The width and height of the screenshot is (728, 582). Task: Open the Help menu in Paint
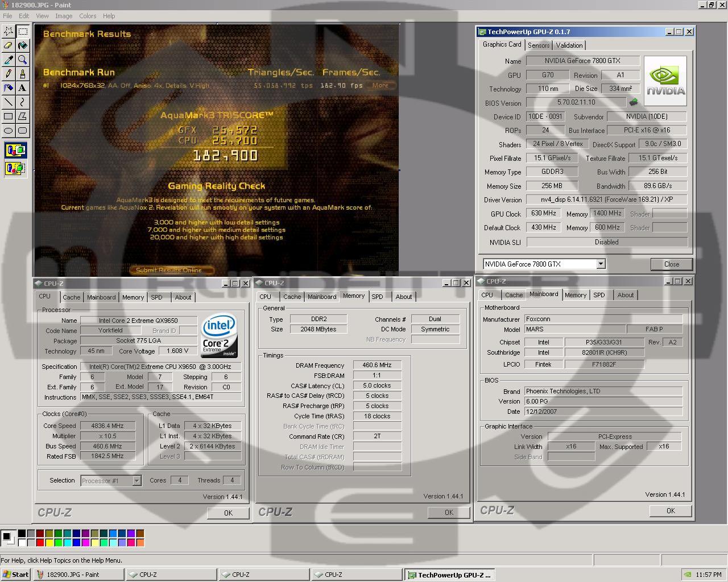(109, 16)
